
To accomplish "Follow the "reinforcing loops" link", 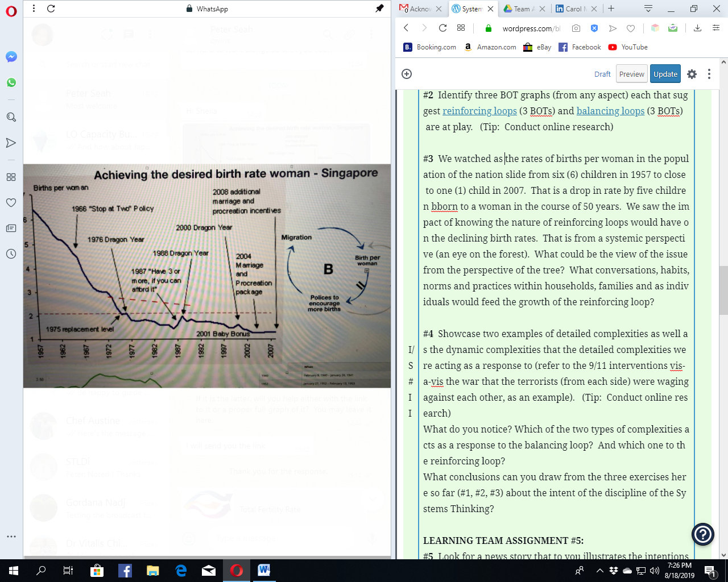I will (479, 111).
